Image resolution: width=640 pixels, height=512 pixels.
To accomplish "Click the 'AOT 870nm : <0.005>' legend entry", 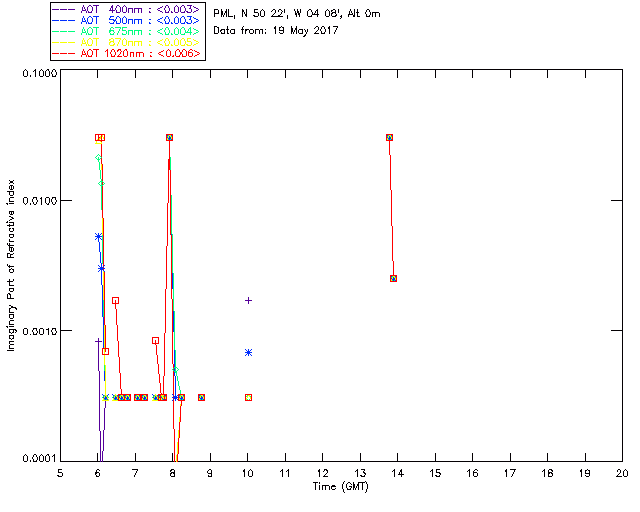I will pyautogui.click(x=128, y=42).
